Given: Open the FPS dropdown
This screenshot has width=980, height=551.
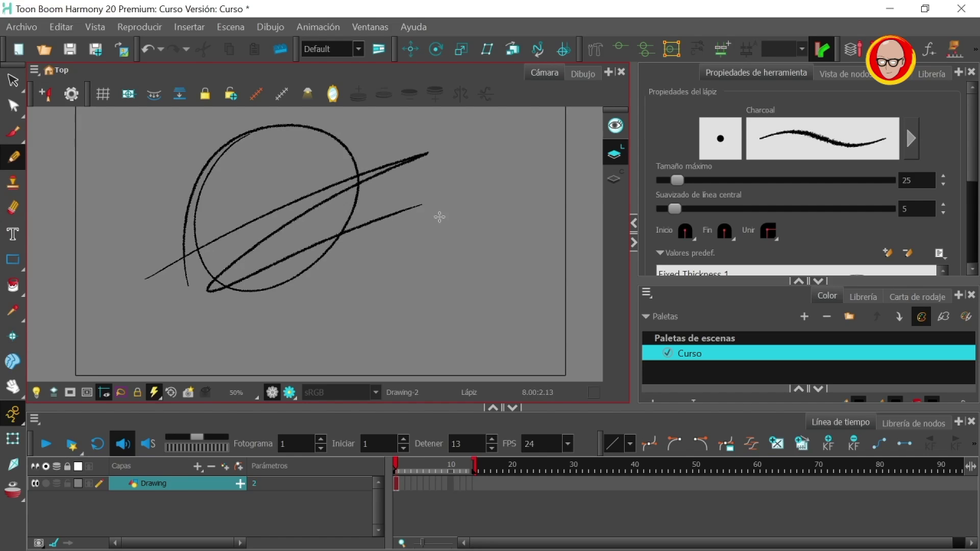Looking at the screenshot, I should (x=567, y=444).
